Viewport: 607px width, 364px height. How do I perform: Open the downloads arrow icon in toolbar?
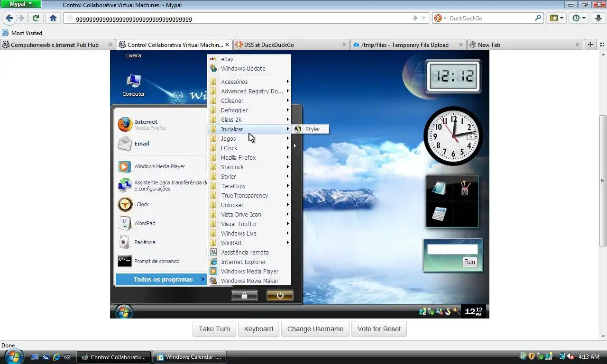point(598,18)
